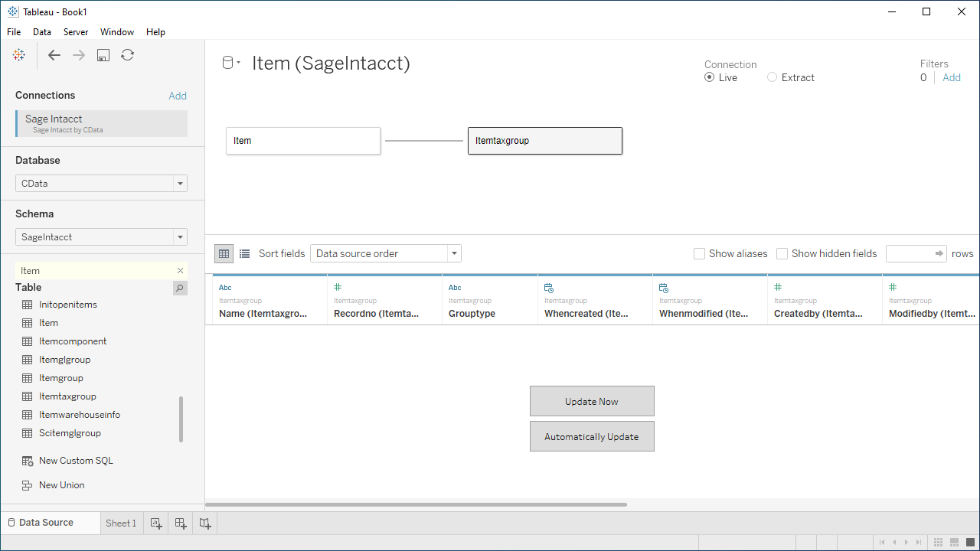Click the Tableau start page logo icon
This screenshot has width=980, height=551.
click(19, 55)
